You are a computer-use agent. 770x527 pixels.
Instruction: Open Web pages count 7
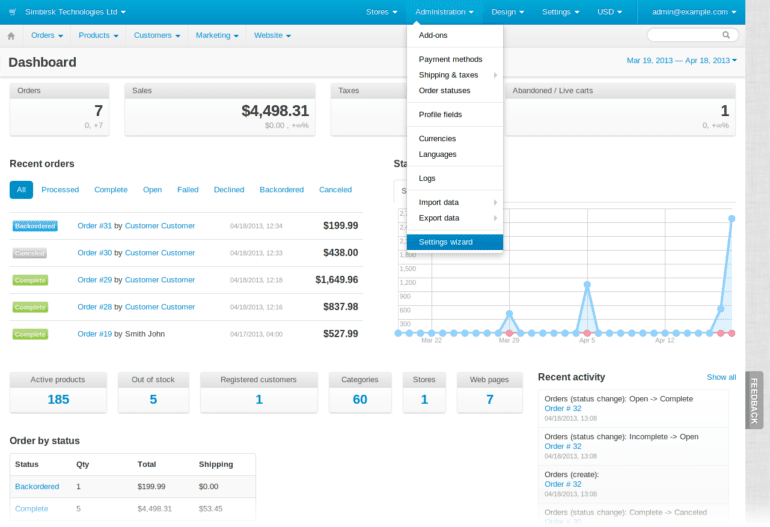(490, 400)
